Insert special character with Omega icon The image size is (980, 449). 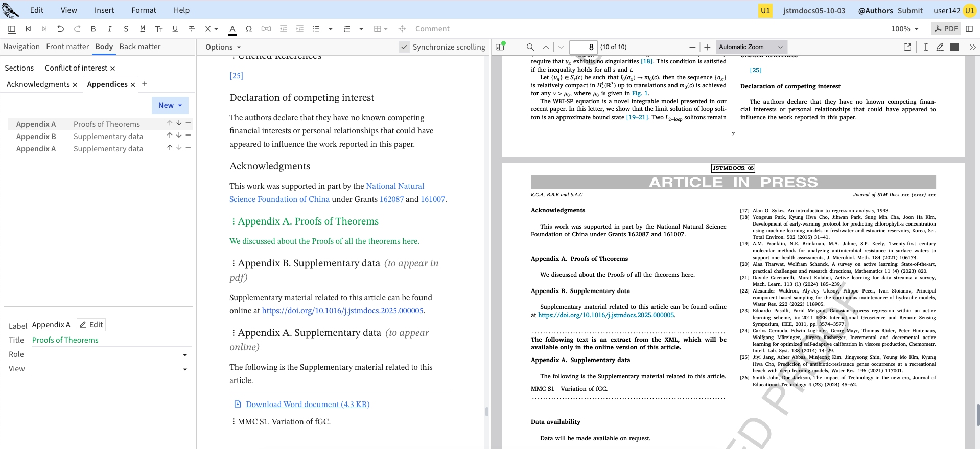(x=249, y=29)
